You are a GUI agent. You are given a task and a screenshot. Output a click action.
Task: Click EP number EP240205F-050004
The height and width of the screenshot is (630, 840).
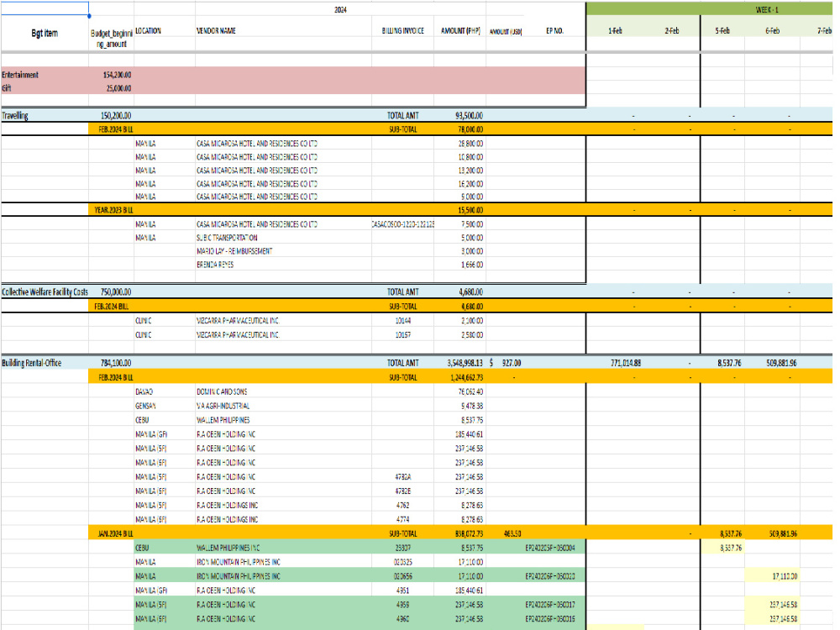pyautogui.click(x=550, y=548)
